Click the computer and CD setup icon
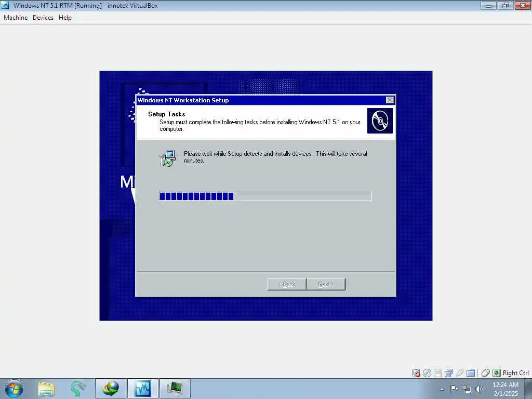 pos(168,158)
